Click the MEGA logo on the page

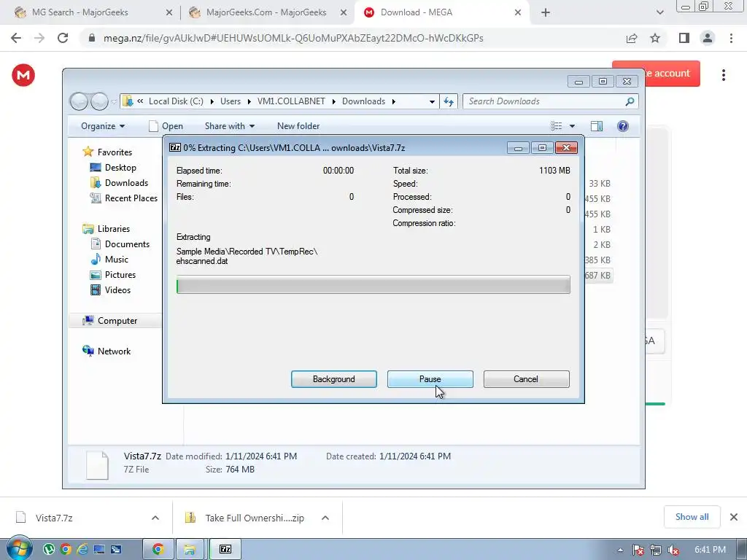pyautogui.click(x=23, y=75)
